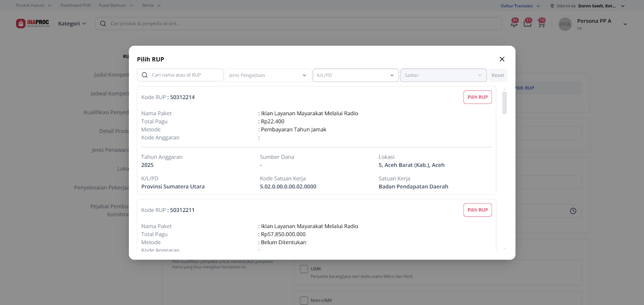Open the Daftar Transaksi menu
Viewport: 644px width, 305px height.
[x=520, y=6]
